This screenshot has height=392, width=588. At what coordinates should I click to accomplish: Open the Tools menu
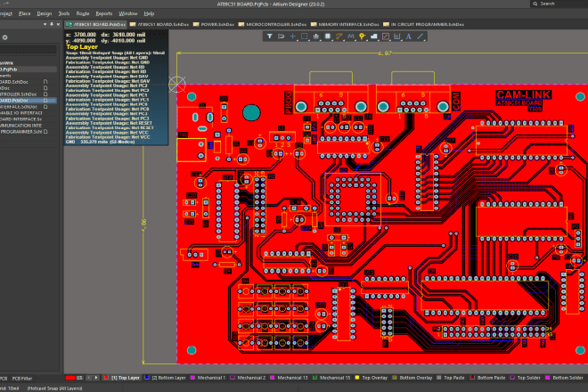point(64,13)
